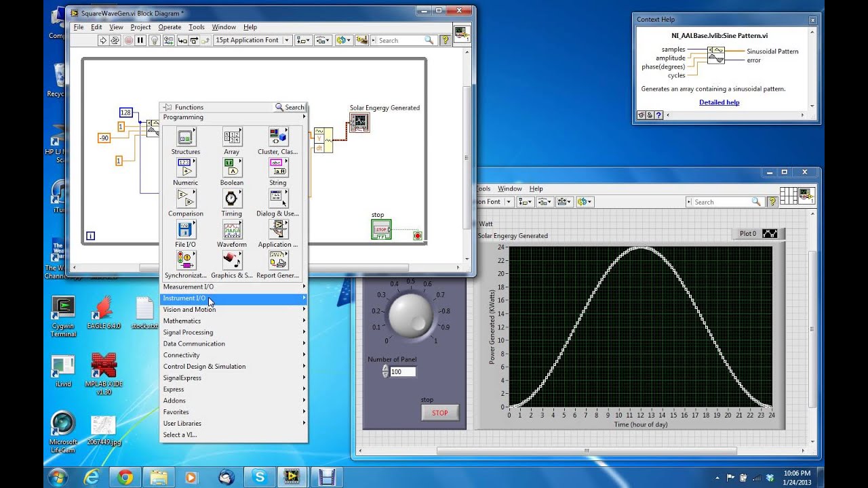Click Run Continuously in the Block Diagram toolbar

point(115,40)
